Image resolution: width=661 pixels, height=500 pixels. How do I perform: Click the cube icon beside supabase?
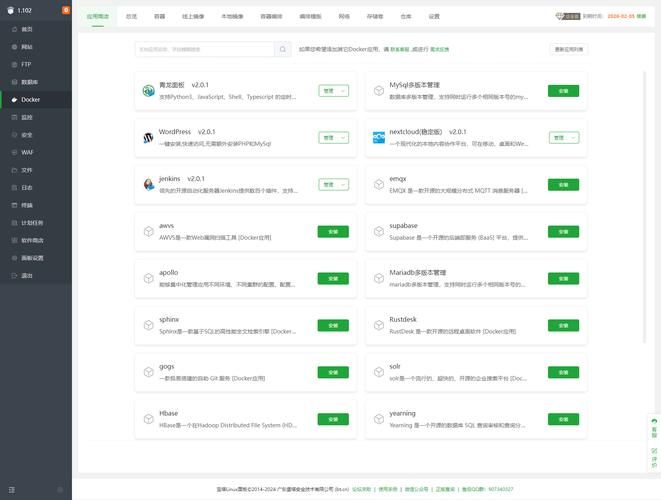379,231
